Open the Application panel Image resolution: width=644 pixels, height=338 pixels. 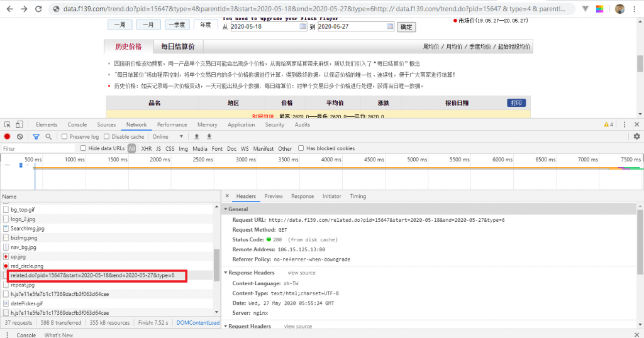pos(241,124)
